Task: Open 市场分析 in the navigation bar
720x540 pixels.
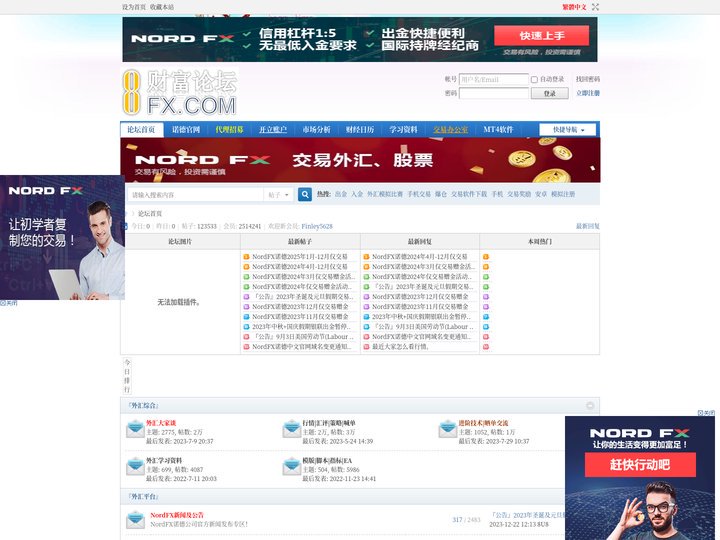Action: [316, 129]
